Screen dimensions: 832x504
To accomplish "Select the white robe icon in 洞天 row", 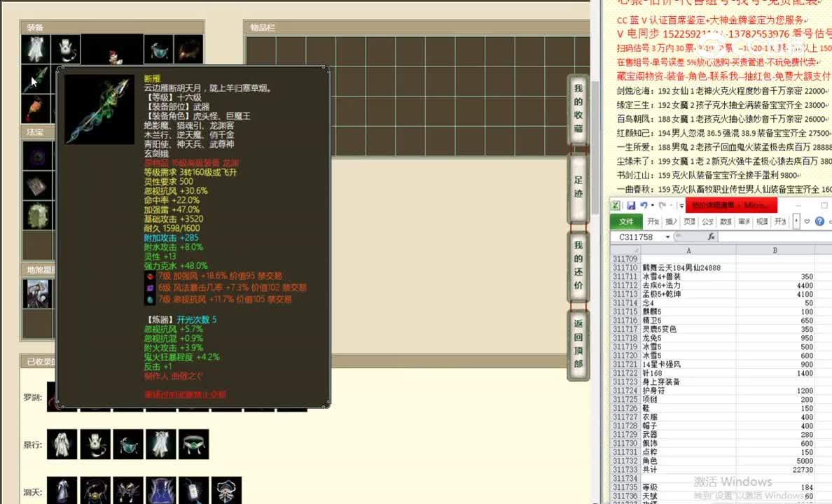I will 62,490.
